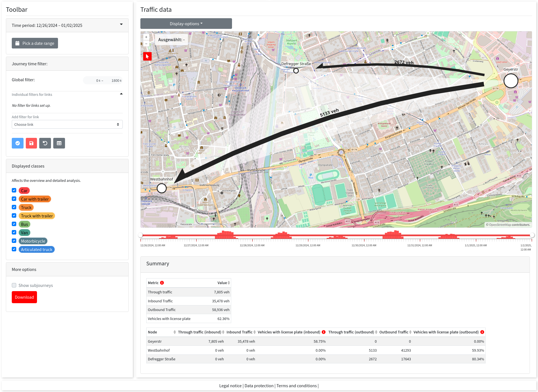Open the Legal notice link
Image resolution: width=538 pixels, height=392 pixels.
pyautogui.click(x=230, y=386)
